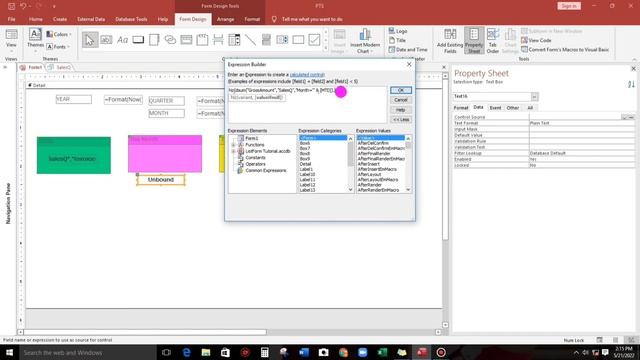Open Property Sheet selection type dropdown

[534, 97]
